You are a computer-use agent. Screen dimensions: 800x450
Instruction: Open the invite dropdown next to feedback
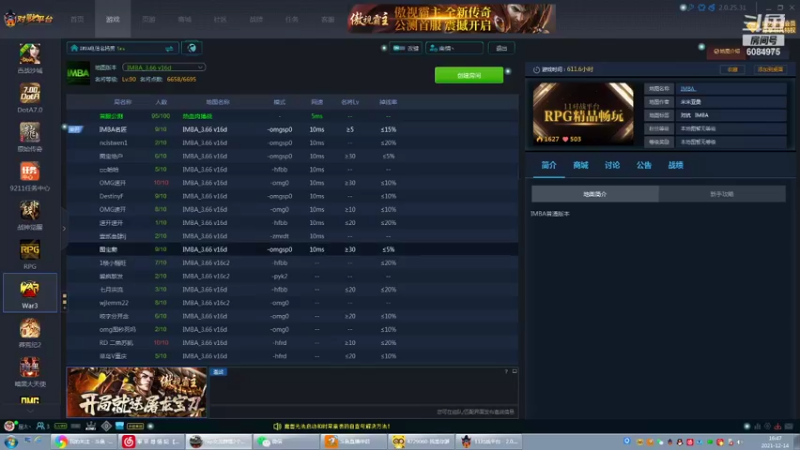click(x=454, y=48)
